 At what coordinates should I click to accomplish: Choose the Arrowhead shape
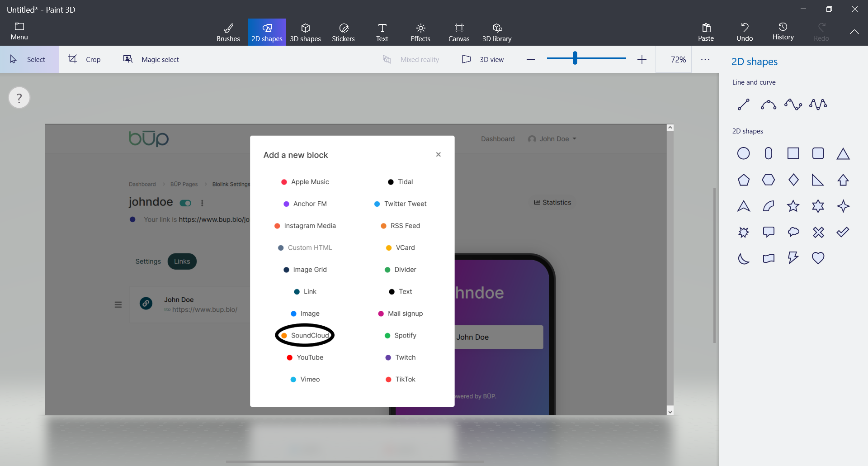(x=744, y=206)
